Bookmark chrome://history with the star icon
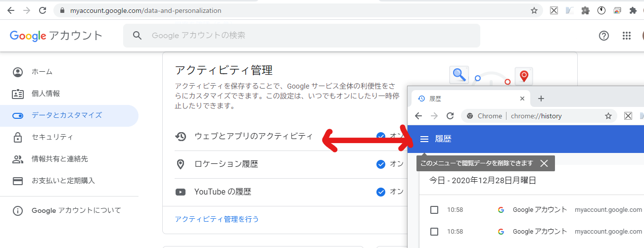Viewport: 644px width, 248px height. [608, 116]
